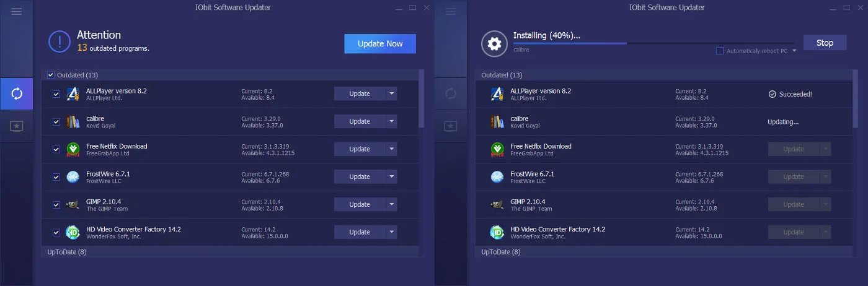
Task: Click 'Updating...' status for calibre
Action: click(x=782, y=122)
